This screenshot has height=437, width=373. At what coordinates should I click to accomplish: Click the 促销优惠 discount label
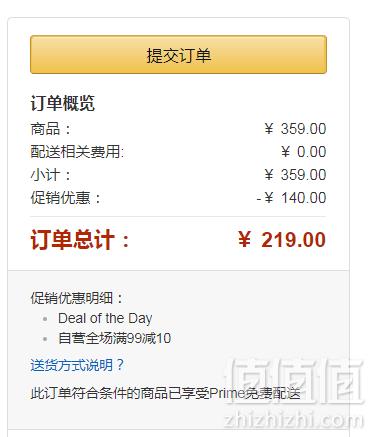pyautogui.click(x=66, y=198)
